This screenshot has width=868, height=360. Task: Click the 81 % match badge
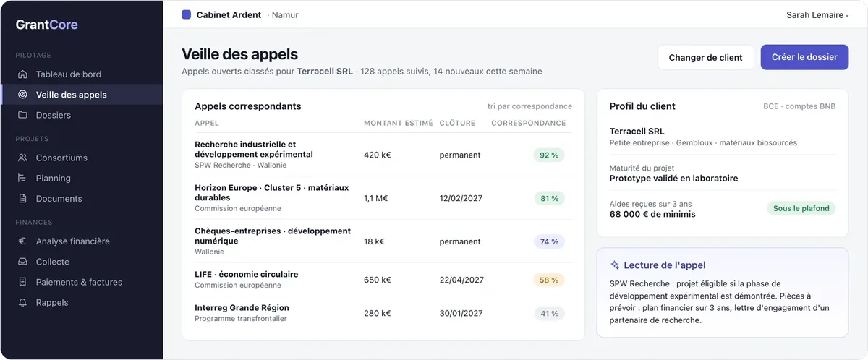coord(550,198)
